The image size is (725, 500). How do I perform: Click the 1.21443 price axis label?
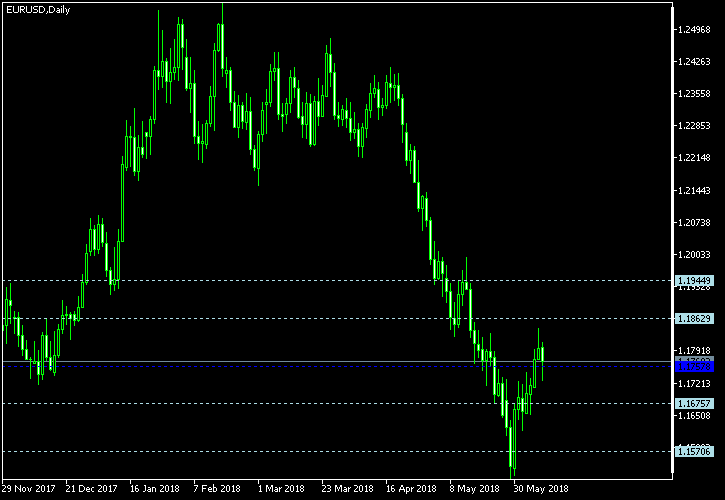[694, 191]
